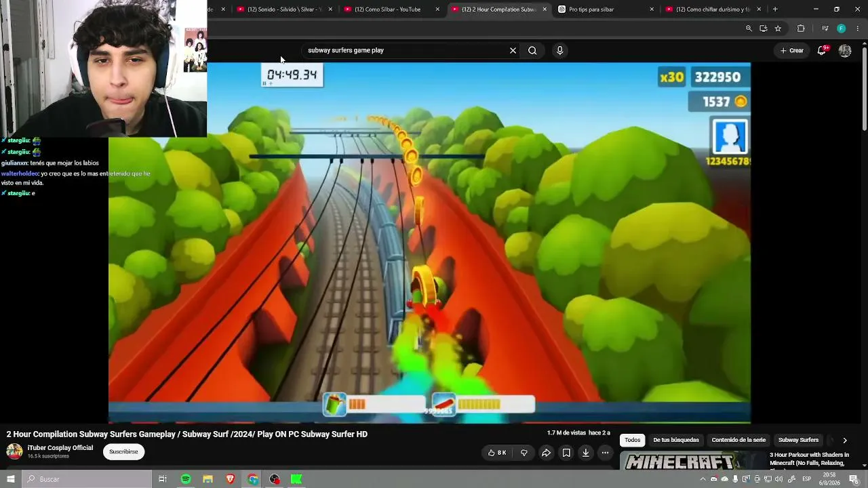Share the video via arrow icon

coord(546,453)
